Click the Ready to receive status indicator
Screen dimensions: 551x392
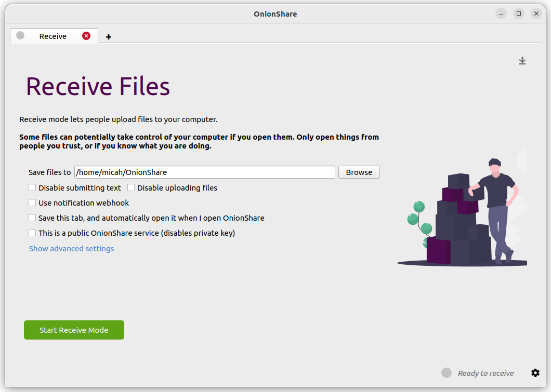tap(447, 373)
